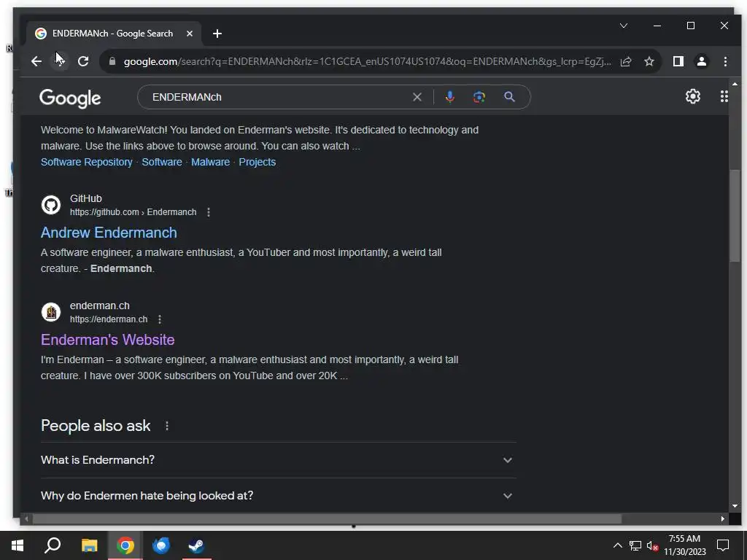This screenshot has height=560, width=747.
Task: Open Steam from the taskbar
Action: 196,545
